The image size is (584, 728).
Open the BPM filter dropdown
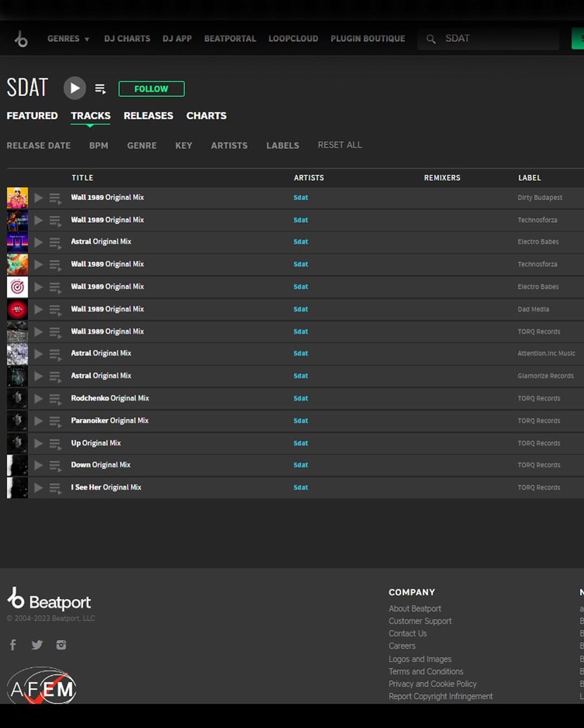(x=98, y=145)
